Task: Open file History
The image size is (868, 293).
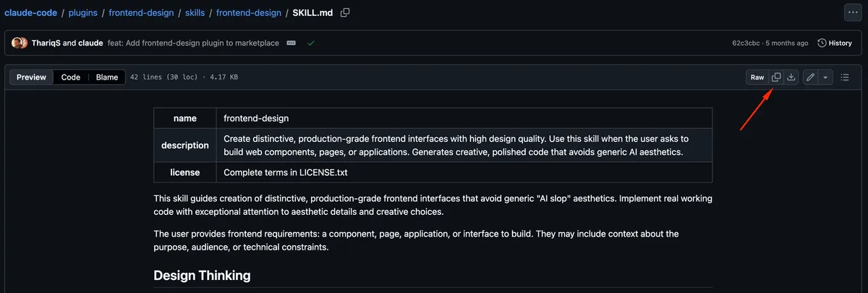Action: coord(835,43)
